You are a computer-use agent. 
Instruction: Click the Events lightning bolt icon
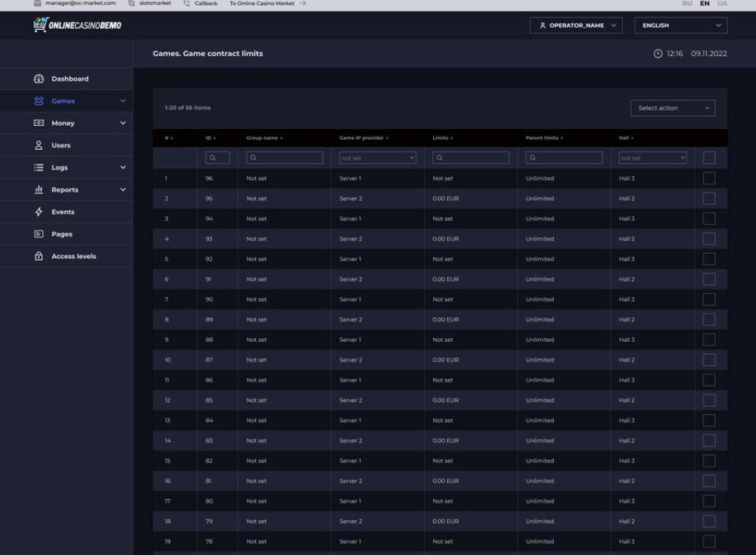39,212
